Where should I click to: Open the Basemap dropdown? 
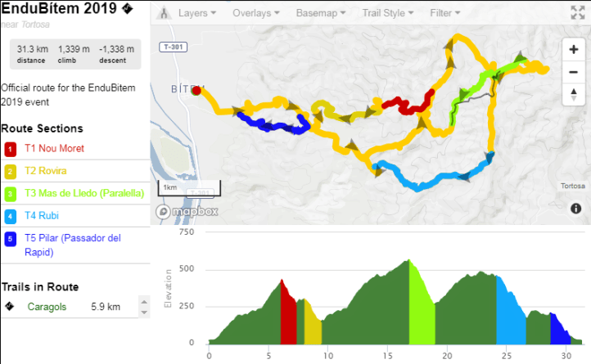320,14
